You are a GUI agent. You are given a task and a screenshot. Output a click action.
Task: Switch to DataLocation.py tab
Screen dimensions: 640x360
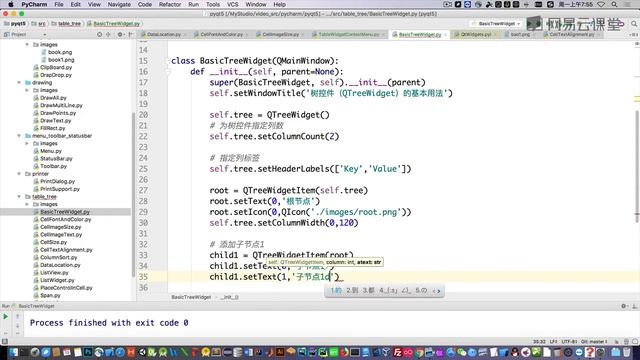point(163,35)
